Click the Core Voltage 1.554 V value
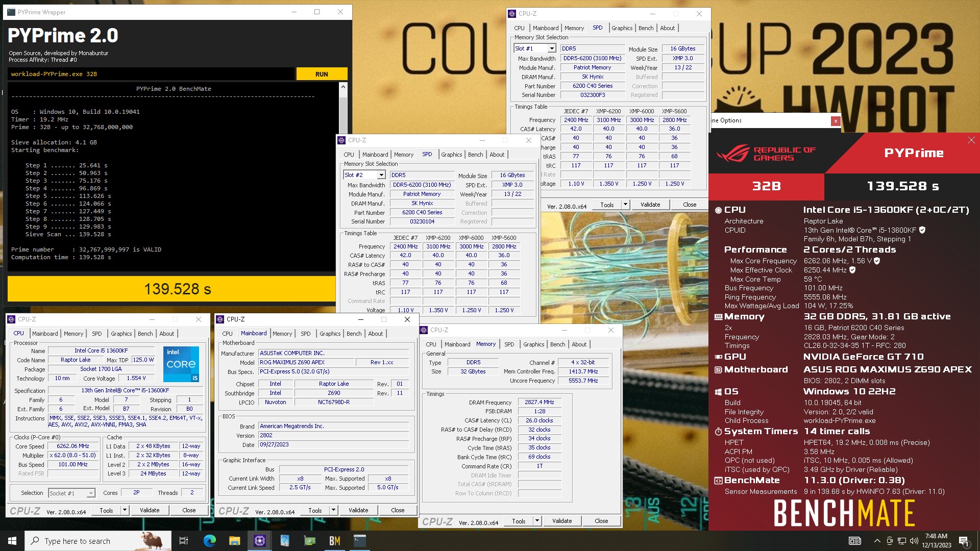 click(136, 378)
